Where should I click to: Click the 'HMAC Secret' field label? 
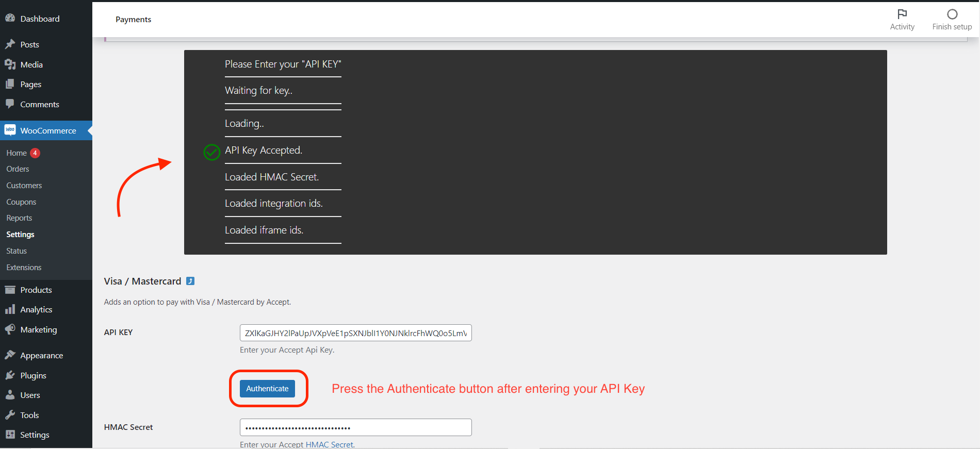[128, 427]
